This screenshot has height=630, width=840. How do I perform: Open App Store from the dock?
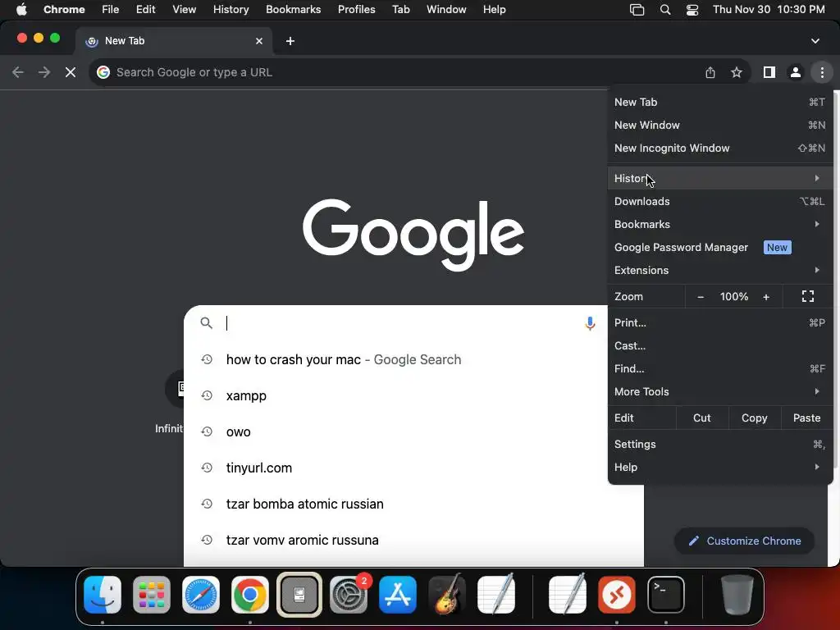(398, 595)
